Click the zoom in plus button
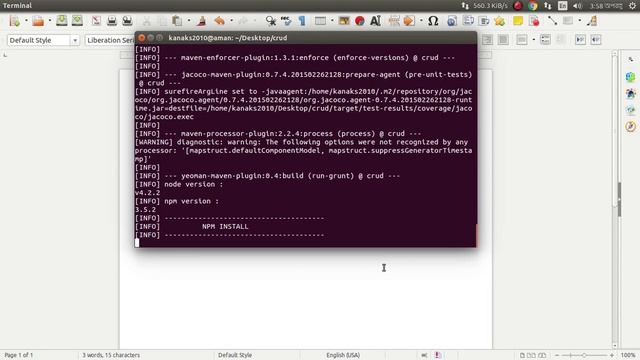 (612, 356)
